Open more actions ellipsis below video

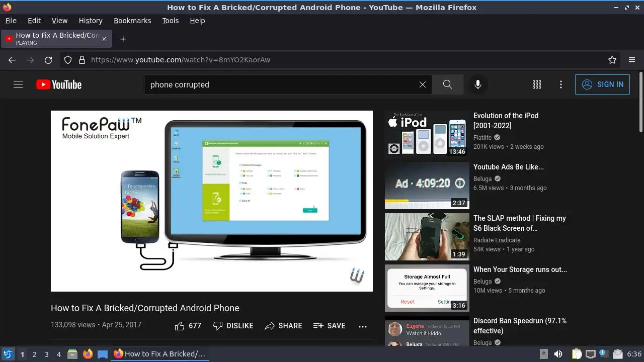click(363, 326)
